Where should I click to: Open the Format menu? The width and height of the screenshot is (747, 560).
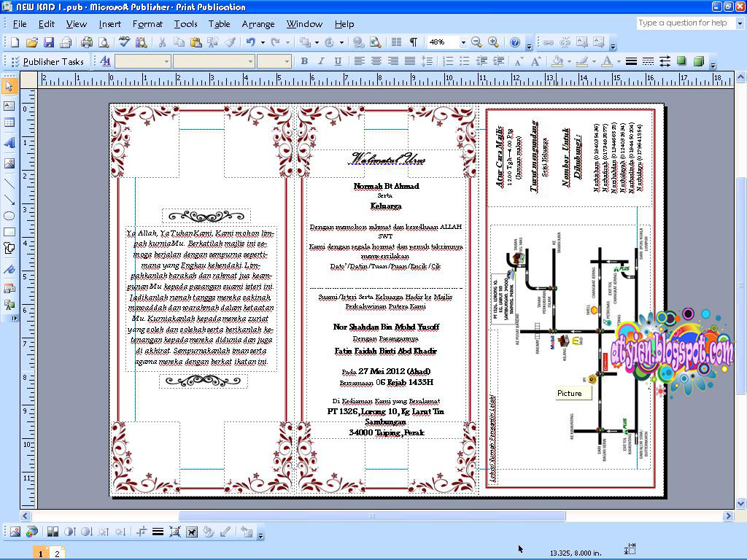pos(147,24)
